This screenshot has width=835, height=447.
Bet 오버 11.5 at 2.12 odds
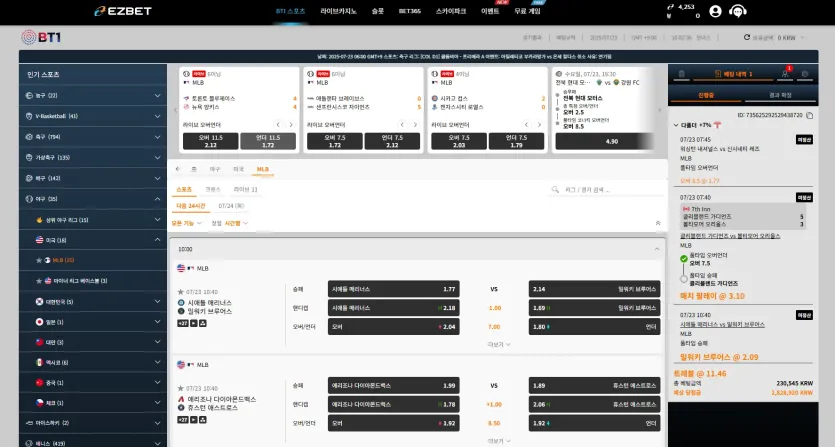pyautogui.click(x=211, y=141)
